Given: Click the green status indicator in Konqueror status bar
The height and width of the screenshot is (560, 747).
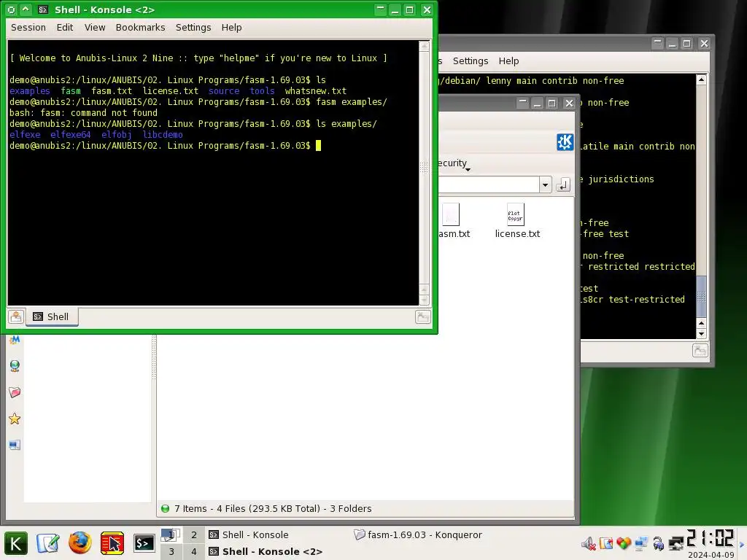Looking at the screenshot, I should point(166,508).
